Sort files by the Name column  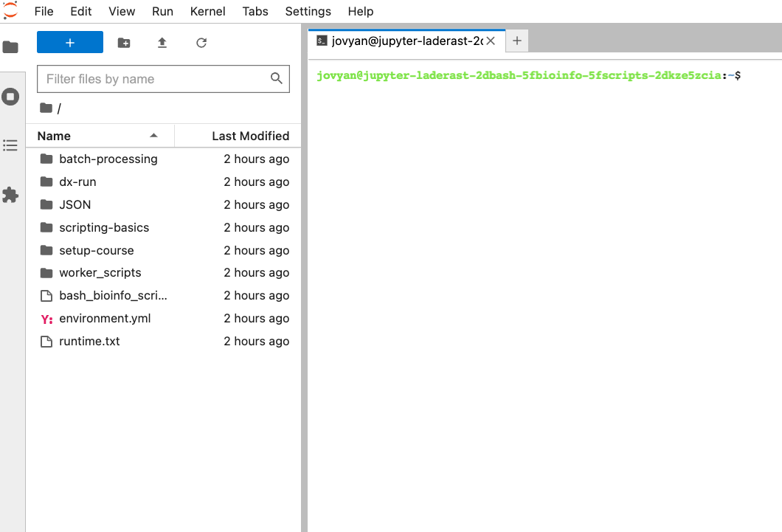pos(100,136)
